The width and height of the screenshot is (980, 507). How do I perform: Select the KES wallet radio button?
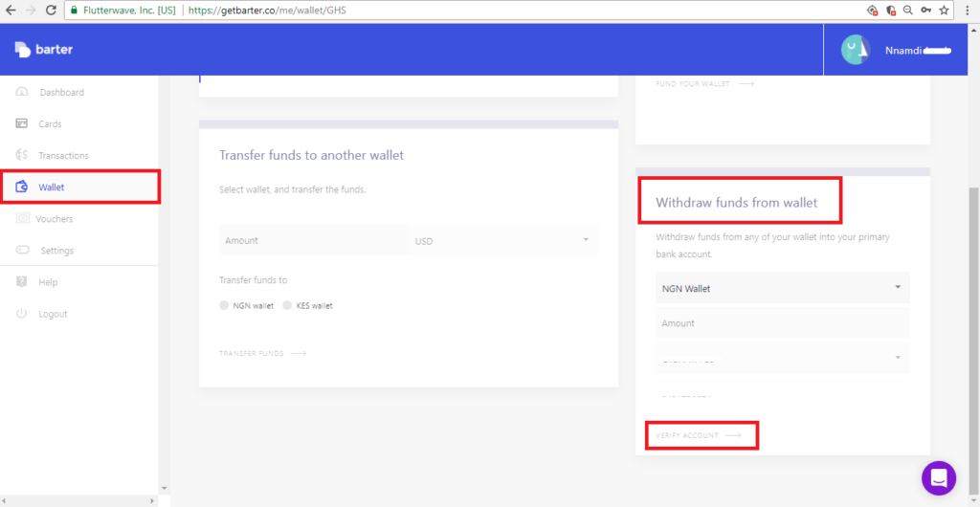[287, 306]
